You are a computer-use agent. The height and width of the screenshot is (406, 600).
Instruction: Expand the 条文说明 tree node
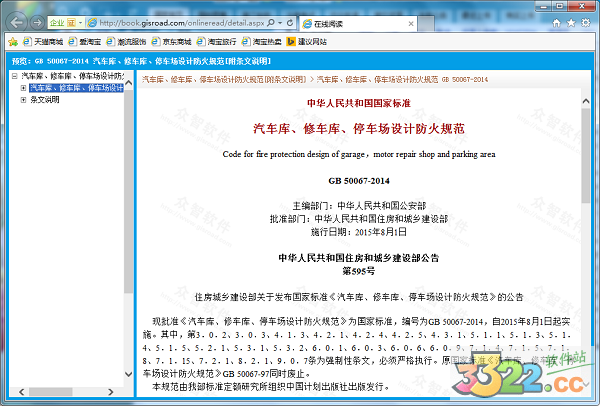23,100
